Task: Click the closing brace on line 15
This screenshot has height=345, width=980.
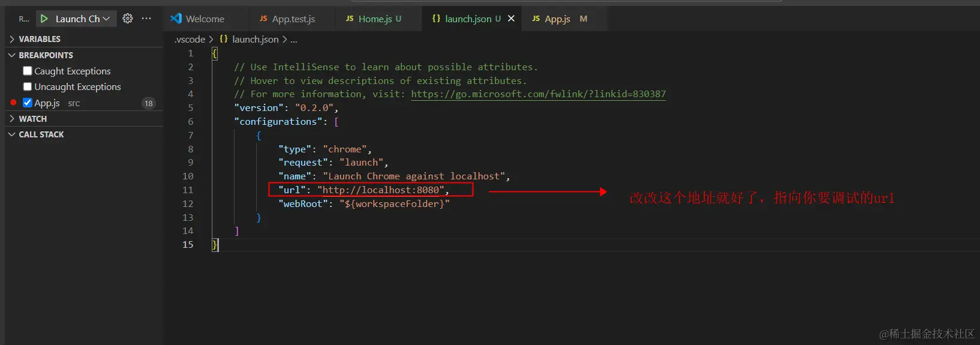Action: click(x=215, y=244)
